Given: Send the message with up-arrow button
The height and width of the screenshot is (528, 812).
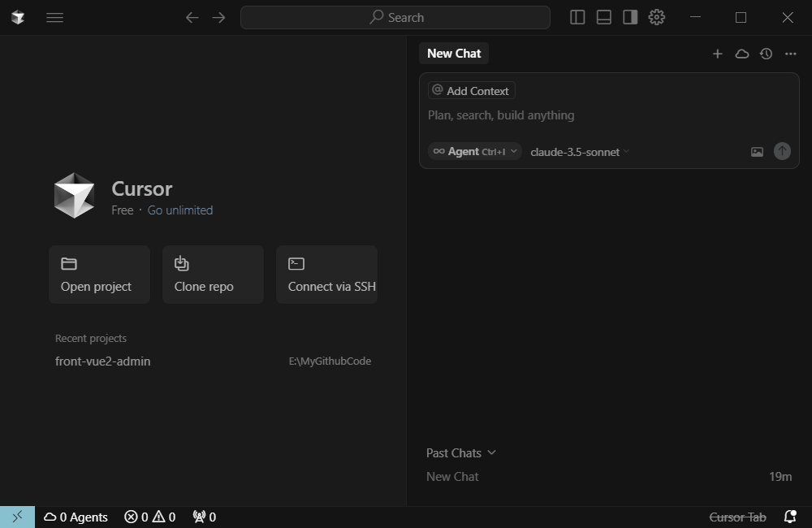Looking at the screenshot, I should 782,151.
